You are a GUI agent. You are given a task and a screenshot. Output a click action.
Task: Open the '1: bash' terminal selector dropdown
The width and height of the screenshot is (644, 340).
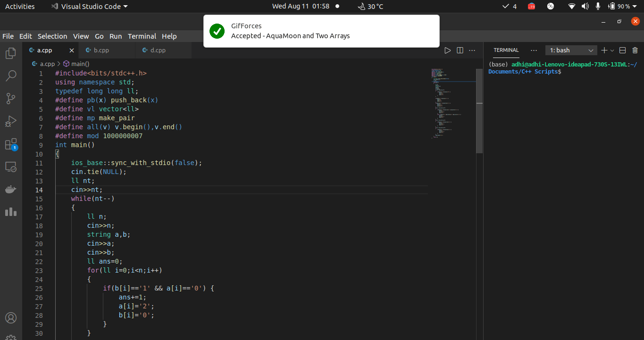(x=571, y=50)
